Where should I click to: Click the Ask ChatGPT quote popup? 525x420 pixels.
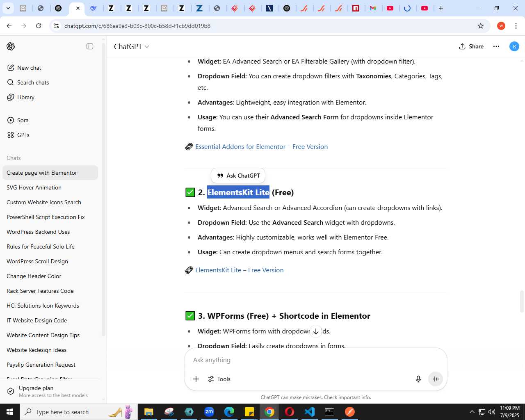click(x=238, y=176)
